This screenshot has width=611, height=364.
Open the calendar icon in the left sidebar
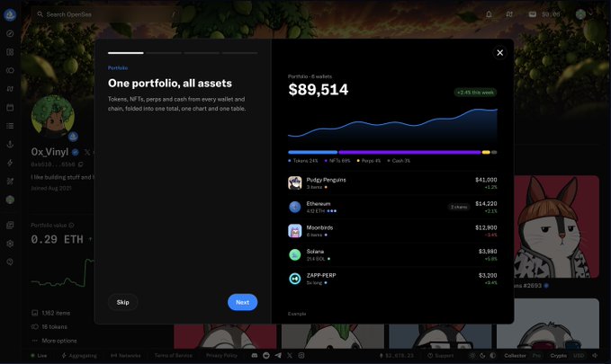tap(10, 107)
